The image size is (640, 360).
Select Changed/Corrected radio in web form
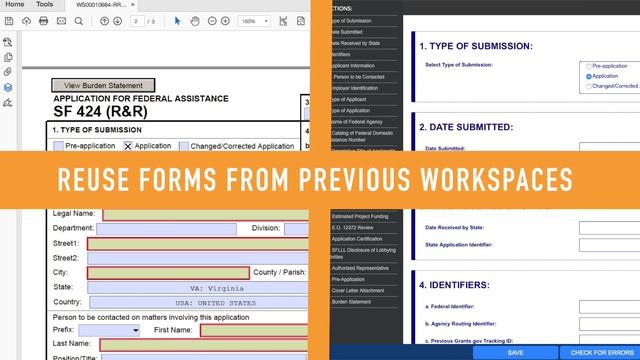(589, 86)
